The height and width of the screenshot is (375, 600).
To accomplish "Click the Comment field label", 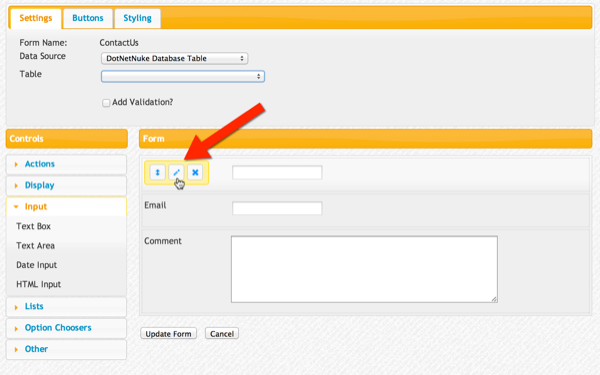I will click(163, 241).
